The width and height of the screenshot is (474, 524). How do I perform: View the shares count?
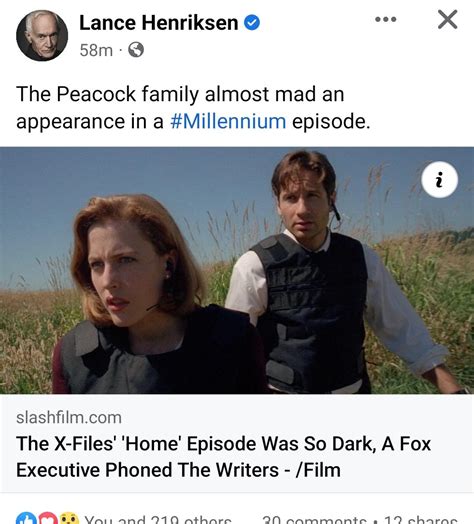point(421,519)
